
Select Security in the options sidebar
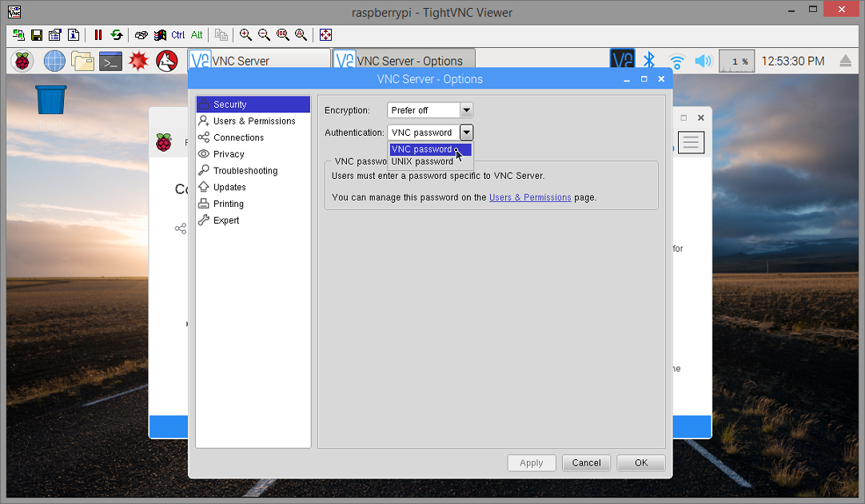pos(253,104)
